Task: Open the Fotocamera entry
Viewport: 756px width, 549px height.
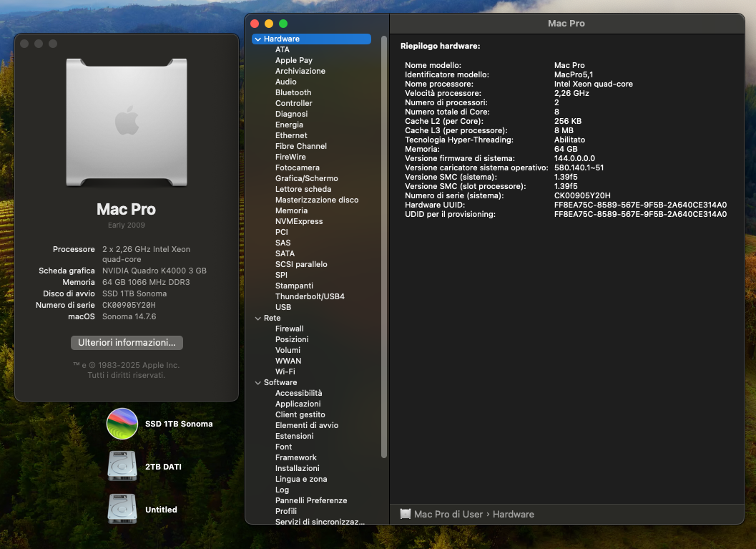Action: pos(298,168)
